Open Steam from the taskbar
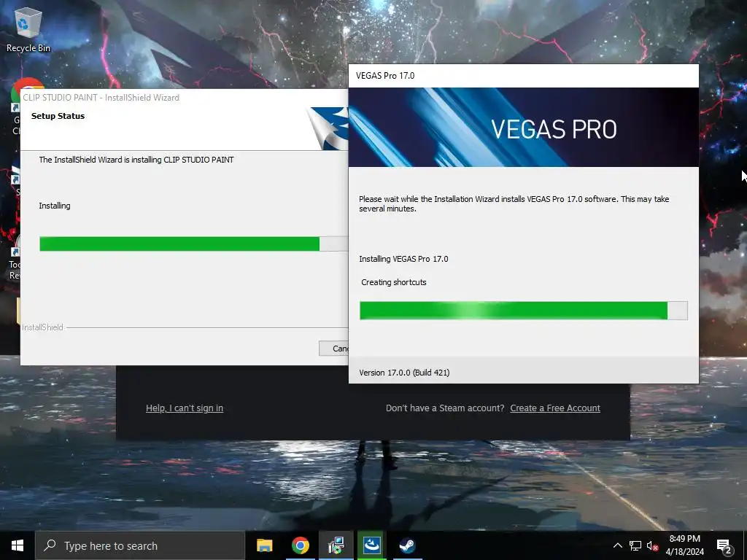 (407, 545)
